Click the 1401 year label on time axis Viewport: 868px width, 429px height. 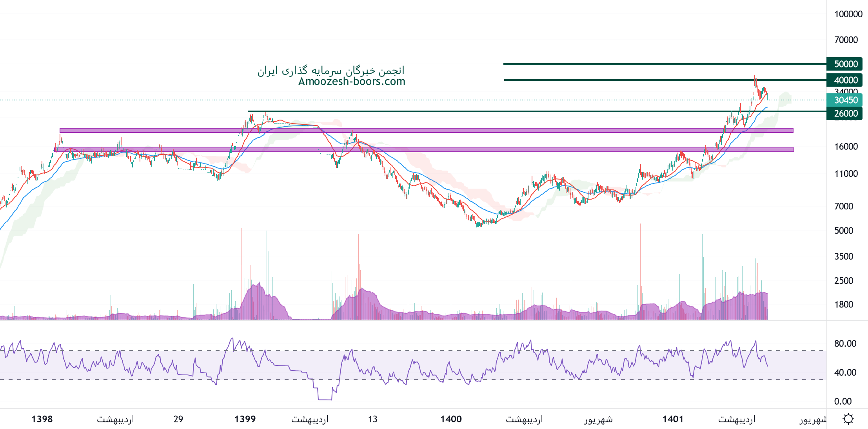(673, 419)
